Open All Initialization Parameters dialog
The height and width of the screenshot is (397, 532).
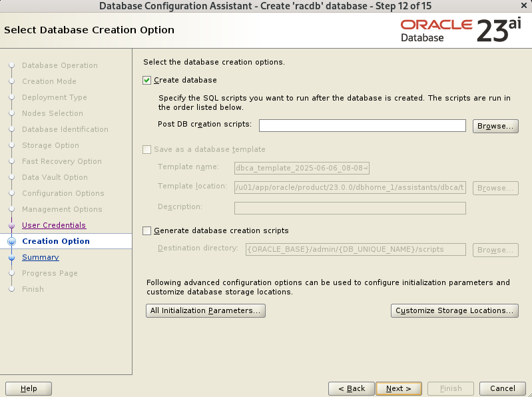206,311
